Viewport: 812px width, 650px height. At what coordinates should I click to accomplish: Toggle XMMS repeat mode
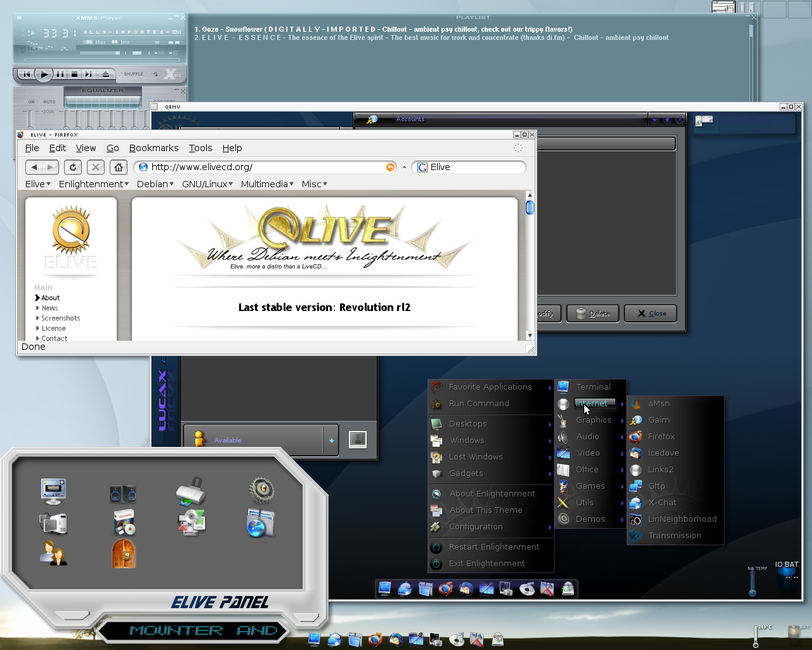pos(155,74)
